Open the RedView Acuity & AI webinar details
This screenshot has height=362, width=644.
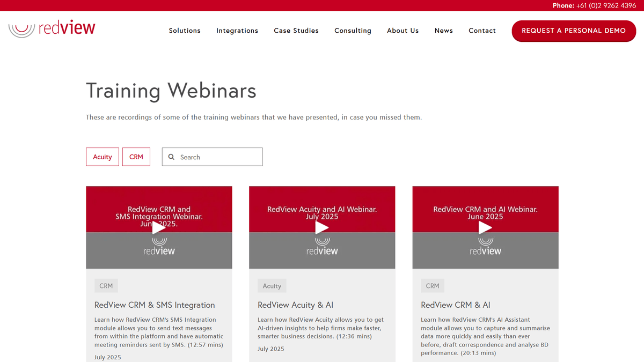point(296,305)
